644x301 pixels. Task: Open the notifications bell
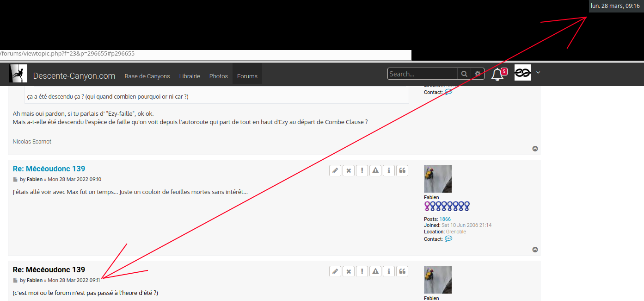(x=497, y=74)
